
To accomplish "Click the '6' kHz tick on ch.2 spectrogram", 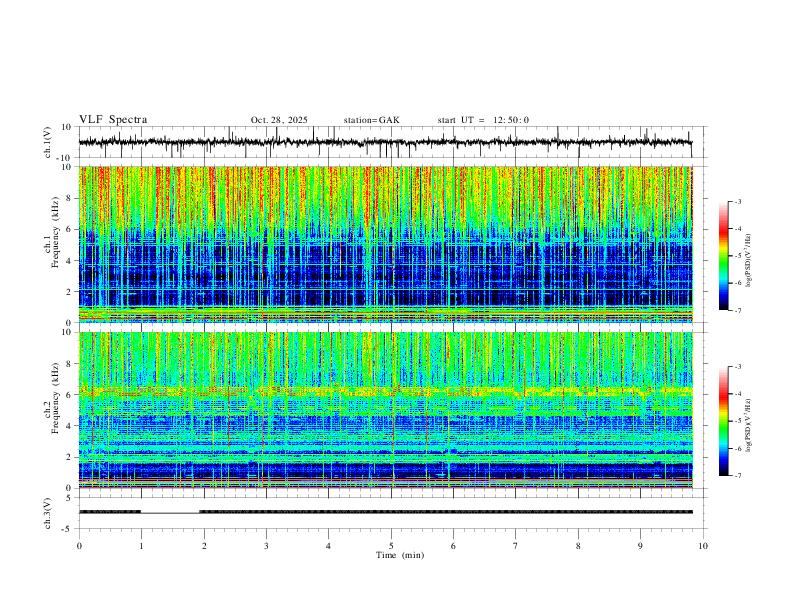I will 70,395.
